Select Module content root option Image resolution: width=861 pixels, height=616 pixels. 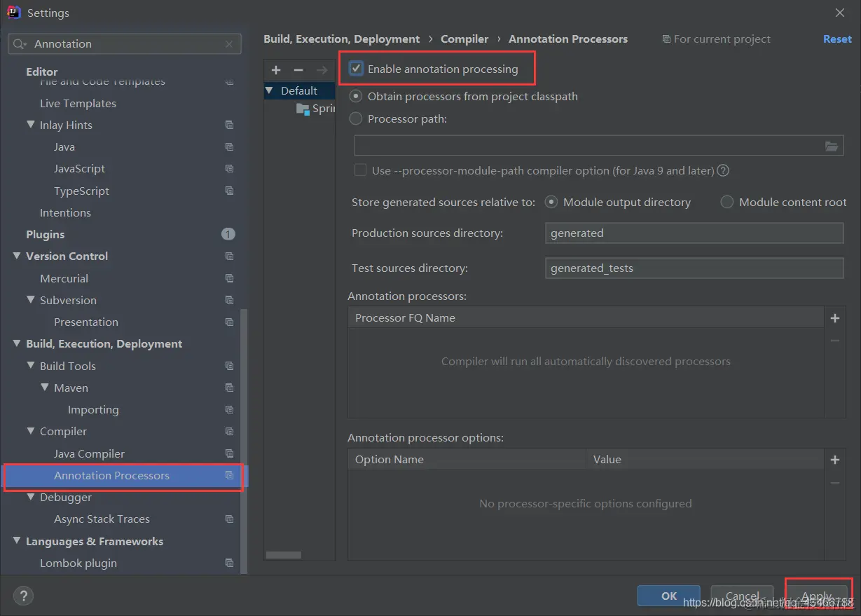[727, 202]
